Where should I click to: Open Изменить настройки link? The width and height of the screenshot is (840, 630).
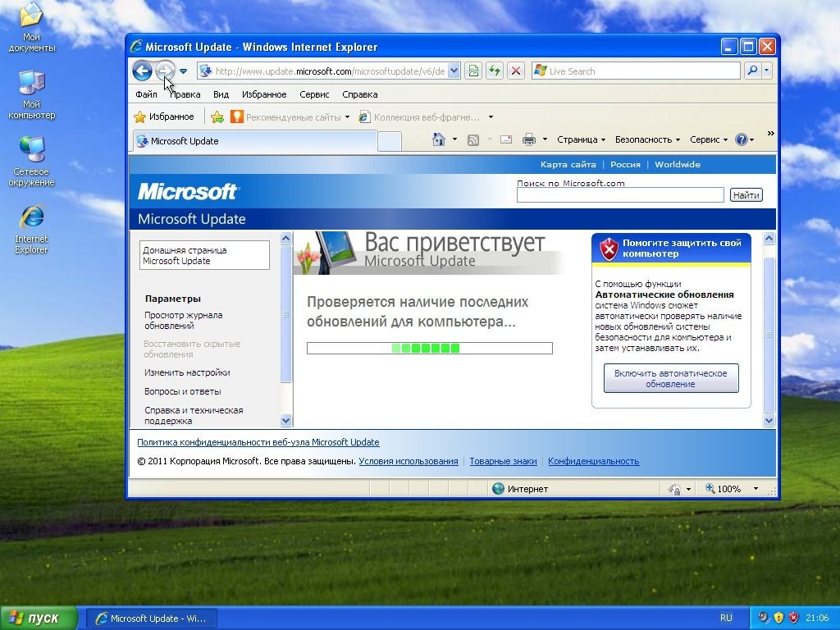pyautogui.click(x=187, y=372)
